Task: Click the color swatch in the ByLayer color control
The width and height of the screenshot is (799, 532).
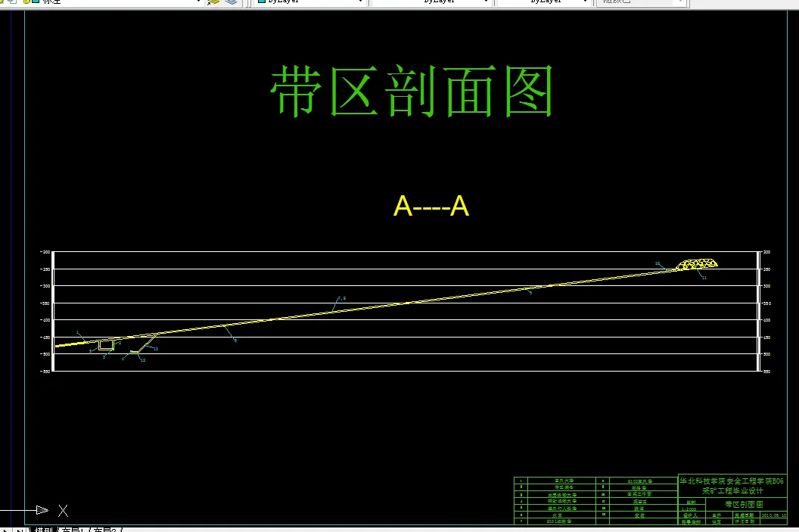Action: (x=261, y=2)
